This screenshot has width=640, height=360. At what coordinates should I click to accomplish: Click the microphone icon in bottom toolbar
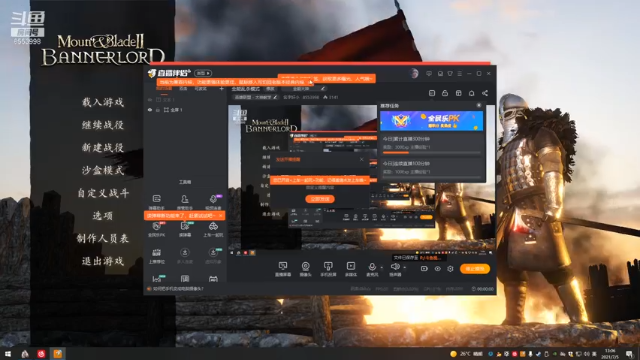click(x=372, y=267)
